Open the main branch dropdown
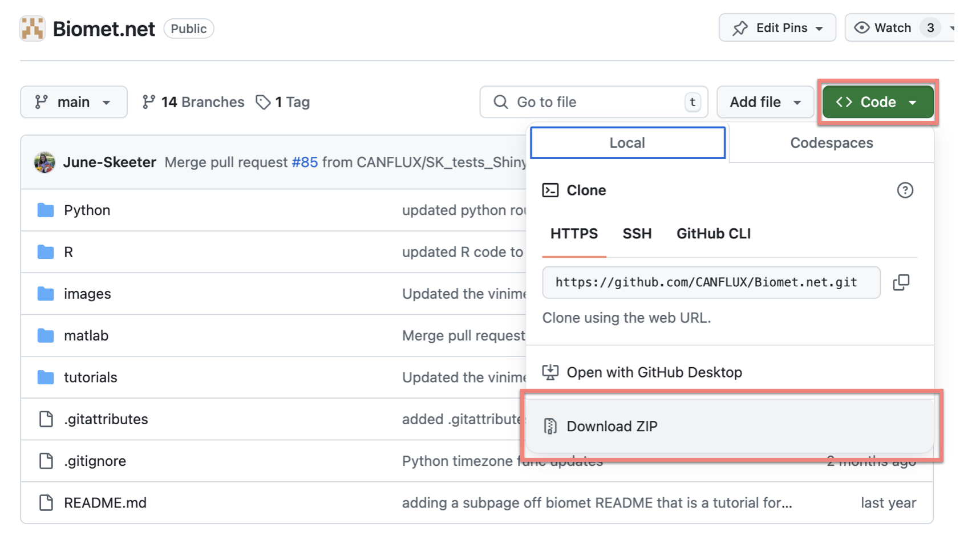The width and height of the screenshot is (980, 544). click(x=74, y=102)
